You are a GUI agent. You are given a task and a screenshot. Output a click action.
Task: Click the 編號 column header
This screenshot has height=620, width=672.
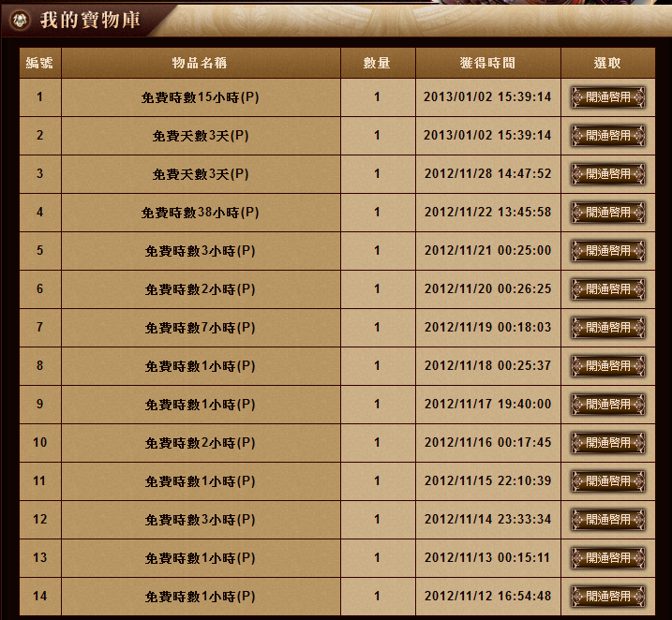tap(40, 63)
